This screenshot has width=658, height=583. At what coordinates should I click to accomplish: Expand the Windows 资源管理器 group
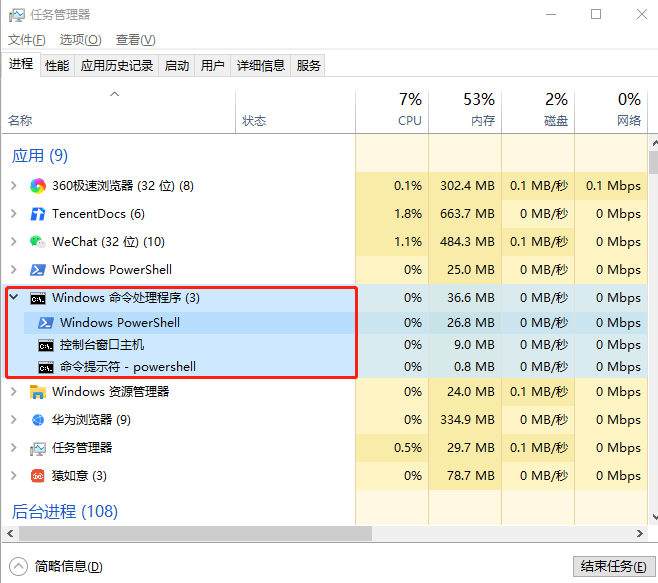tap(13, 392)
